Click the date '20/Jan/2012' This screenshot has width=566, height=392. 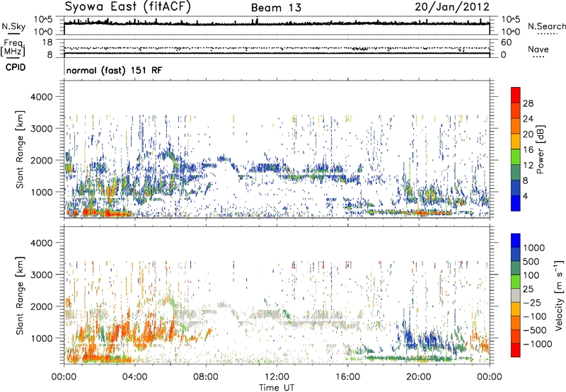coord(452,7)
